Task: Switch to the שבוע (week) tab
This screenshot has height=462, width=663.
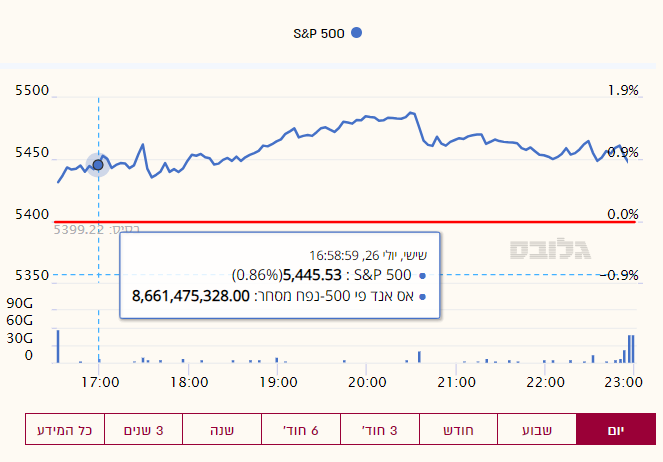Action: tap(537, 430)
